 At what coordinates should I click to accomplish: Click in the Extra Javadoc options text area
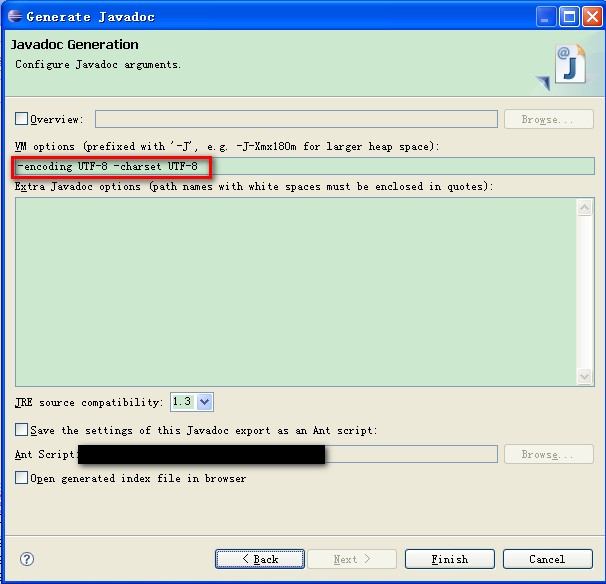296,292
